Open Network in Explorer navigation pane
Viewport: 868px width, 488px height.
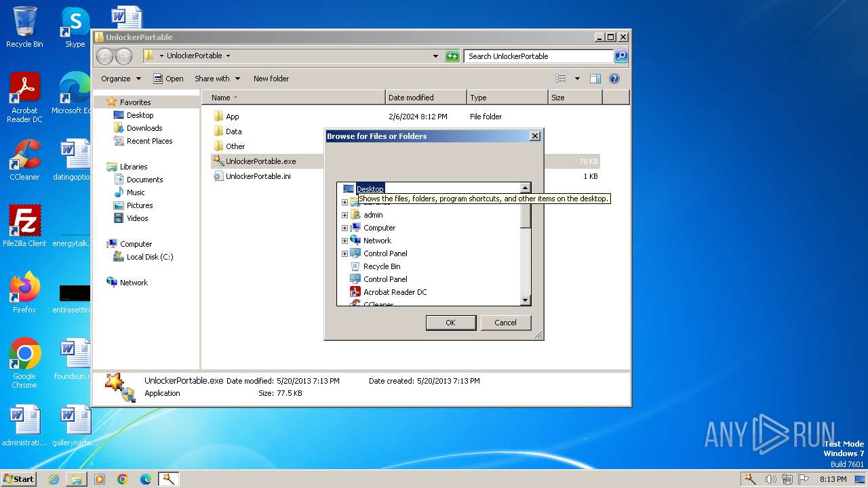tap(134, 283)
